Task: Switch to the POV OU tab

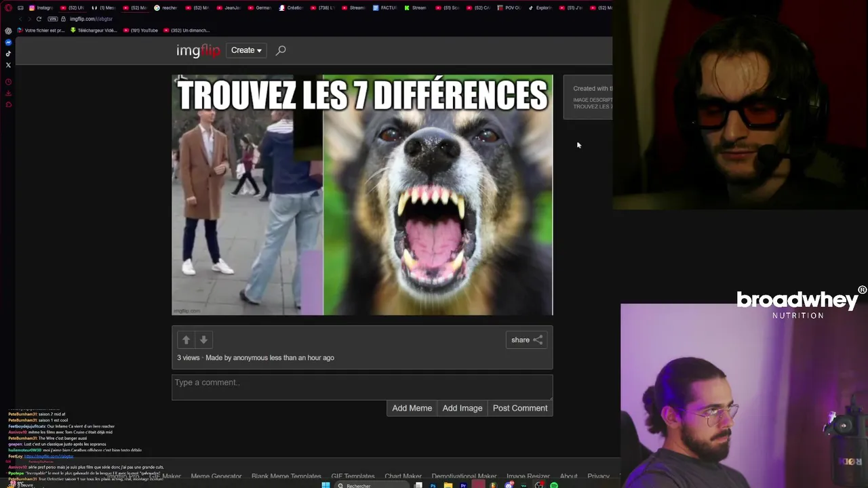Action: click(x=509, y=7)
